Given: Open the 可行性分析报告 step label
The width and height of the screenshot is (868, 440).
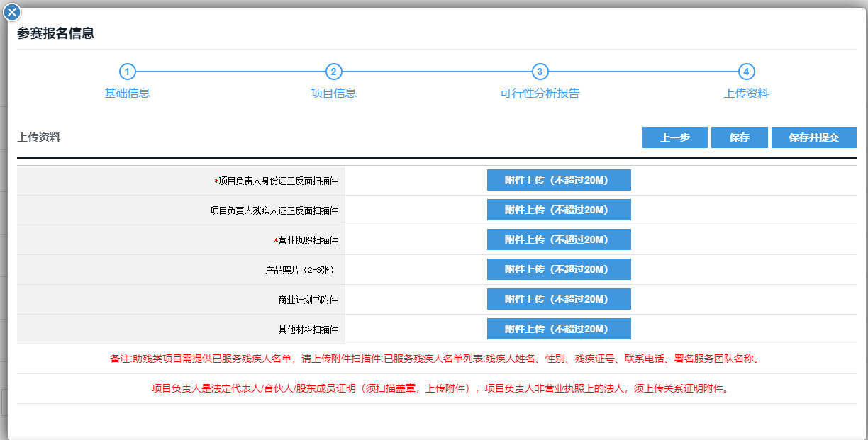Looking at the screenshot, I should (x=540, y=94).
